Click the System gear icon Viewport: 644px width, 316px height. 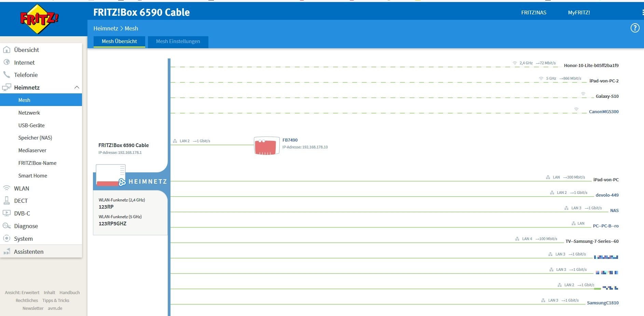tap(6, 238)
